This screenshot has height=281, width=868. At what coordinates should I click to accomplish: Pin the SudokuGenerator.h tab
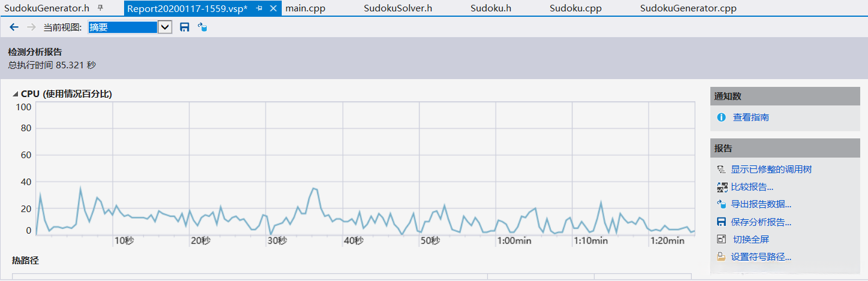[x=100, y=8]
